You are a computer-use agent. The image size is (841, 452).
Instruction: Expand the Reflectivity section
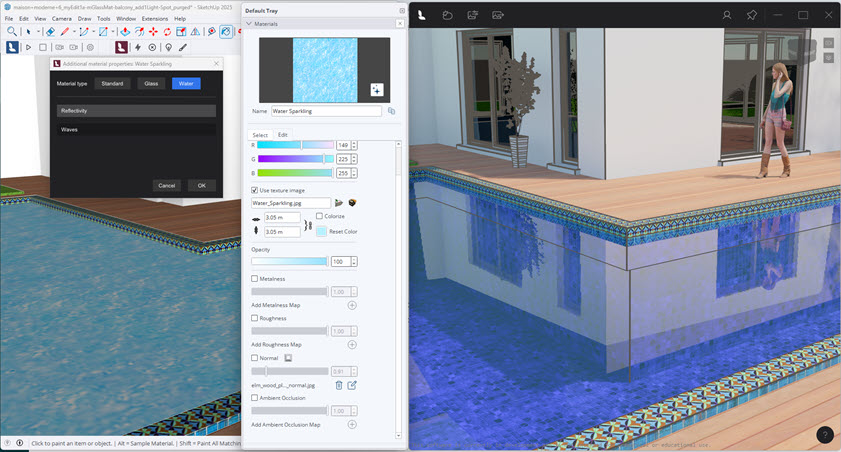point(136,111)
